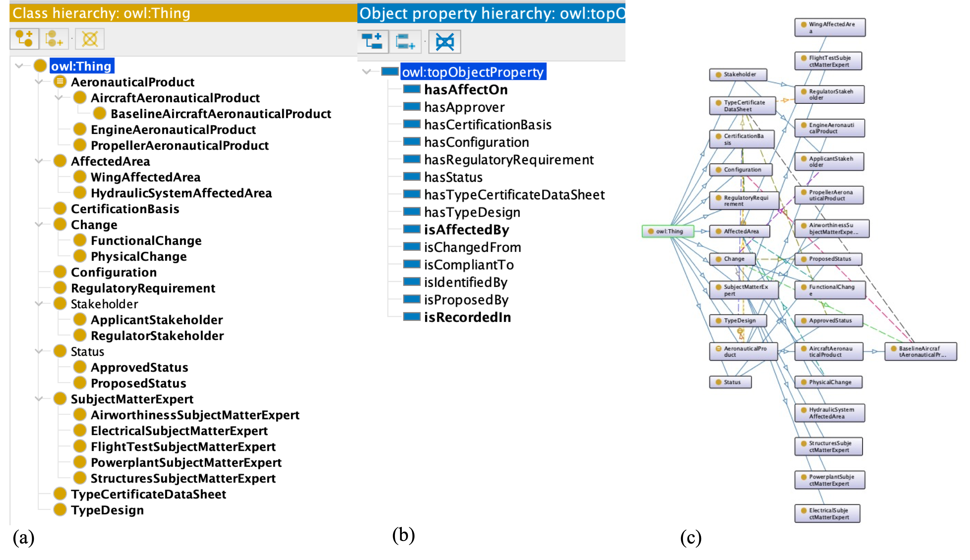970x560 pixels.
Task: Collapse the SubjectMatterExpert class branch
Action: 39,399
